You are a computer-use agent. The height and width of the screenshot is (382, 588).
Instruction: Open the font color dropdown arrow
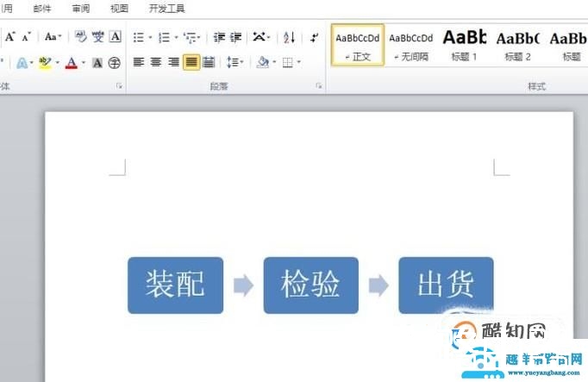(x=84, y=63)
